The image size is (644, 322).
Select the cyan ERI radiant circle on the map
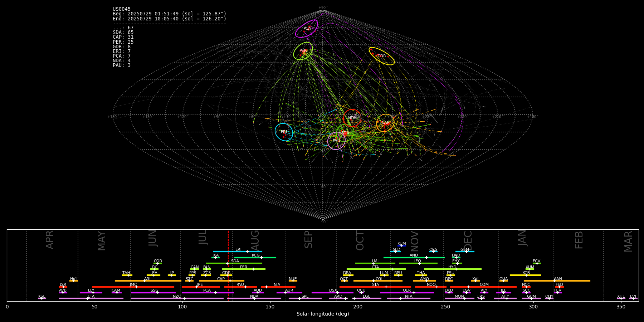[x=284, y=132]
